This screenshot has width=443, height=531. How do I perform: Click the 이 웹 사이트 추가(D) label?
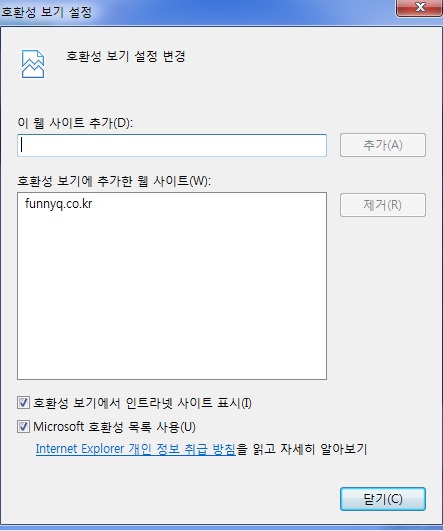coord(75,123)
